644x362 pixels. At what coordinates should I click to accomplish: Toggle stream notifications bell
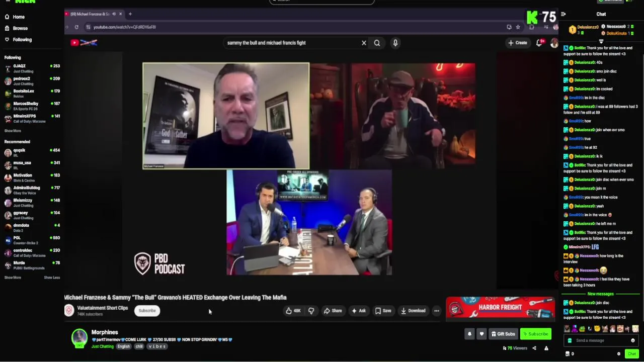click(x=469, y=334)
